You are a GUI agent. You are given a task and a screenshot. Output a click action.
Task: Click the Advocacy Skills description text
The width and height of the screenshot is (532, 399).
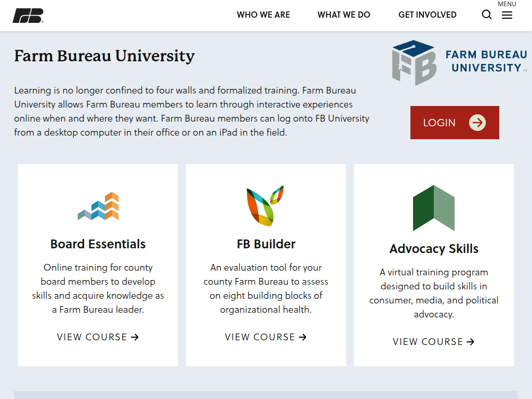[x=434, y=293]
